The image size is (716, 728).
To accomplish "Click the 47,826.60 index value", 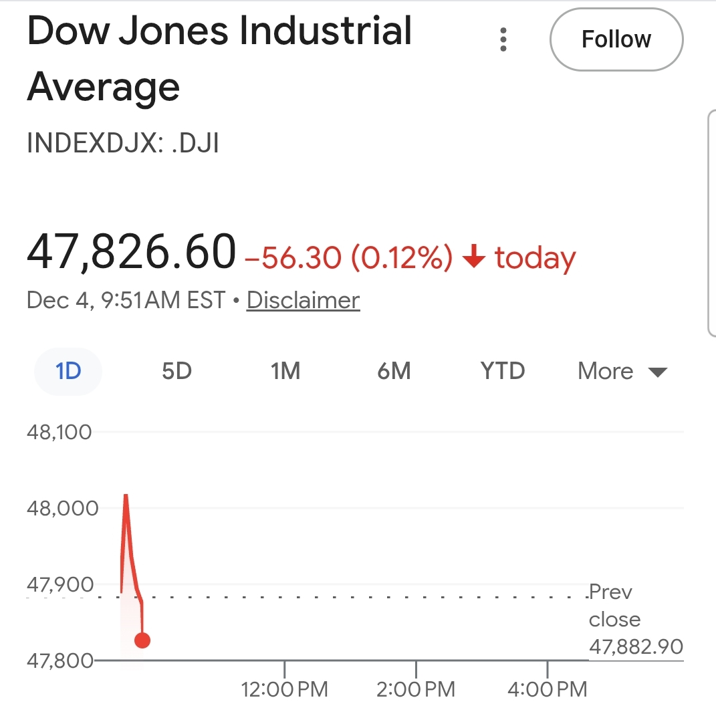I will [132, 253].
